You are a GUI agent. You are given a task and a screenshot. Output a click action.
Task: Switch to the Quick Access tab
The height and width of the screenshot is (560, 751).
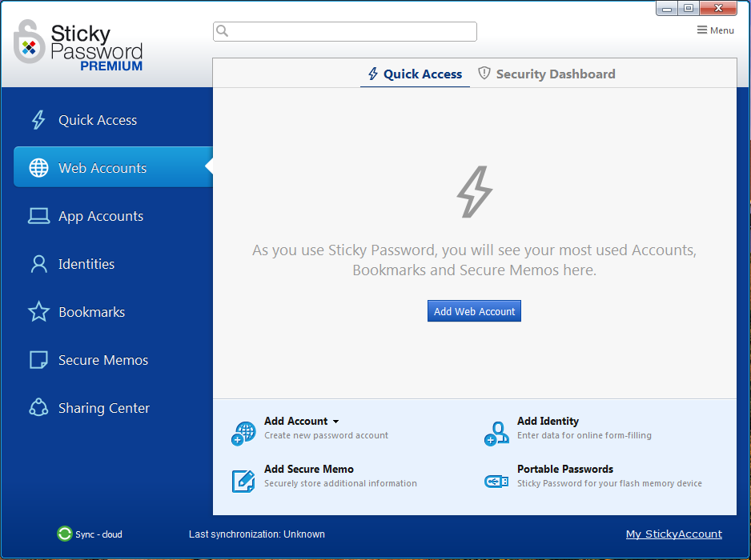[415, 73]
